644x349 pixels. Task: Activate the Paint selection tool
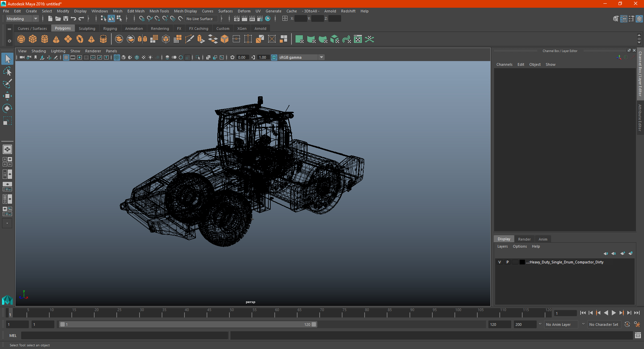point(7,84)
